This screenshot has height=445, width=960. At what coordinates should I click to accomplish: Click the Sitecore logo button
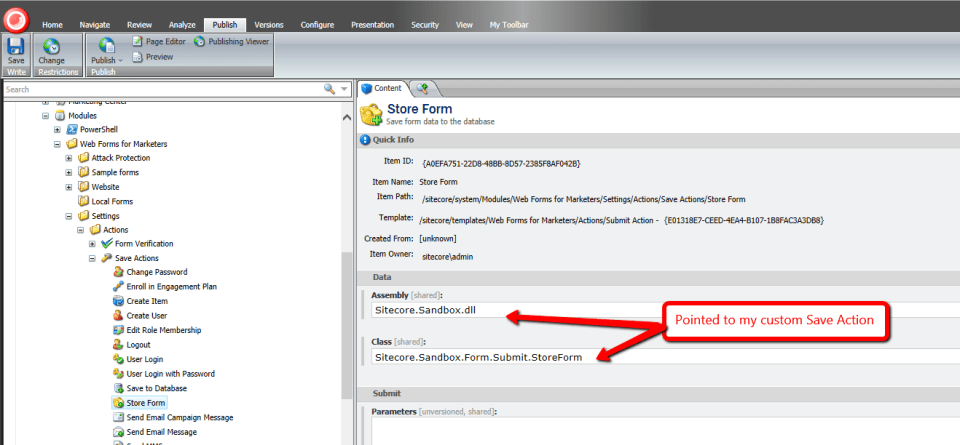(16, 17)
